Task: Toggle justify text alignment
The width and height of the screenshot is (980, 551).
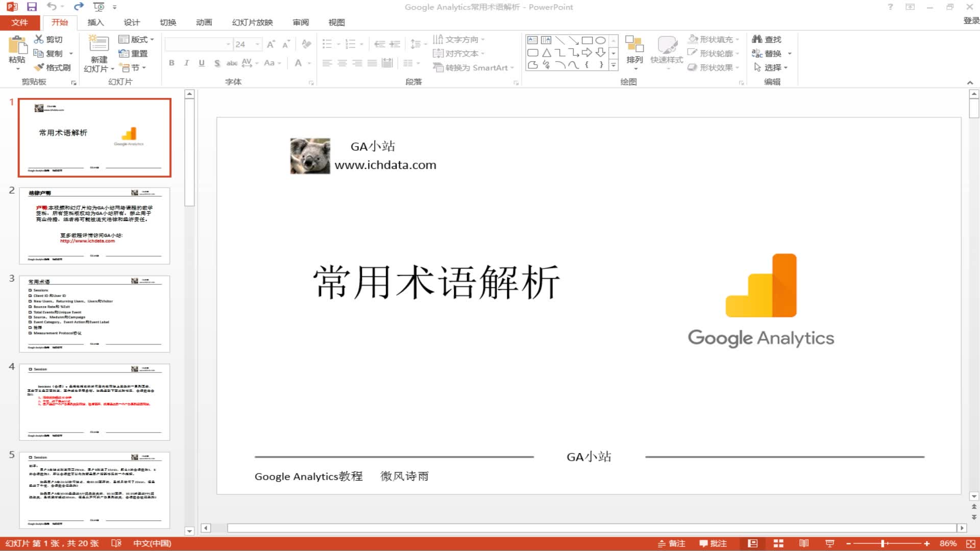Action: point(372,63)
